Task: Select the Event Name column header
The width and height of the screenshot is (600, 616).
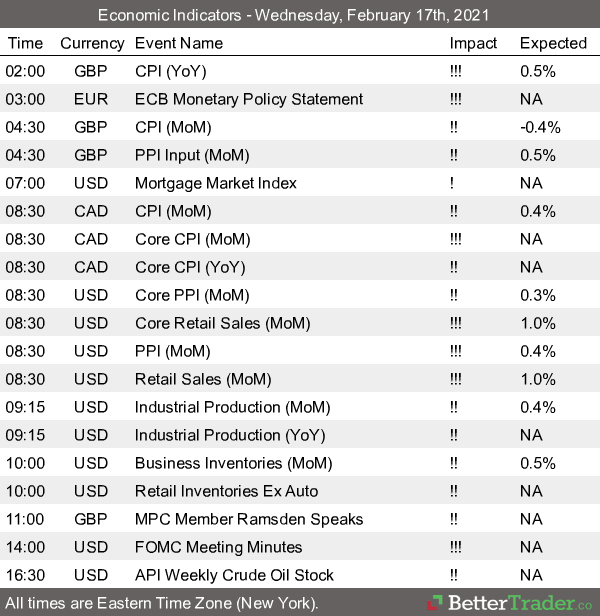Action: point(180,43)
